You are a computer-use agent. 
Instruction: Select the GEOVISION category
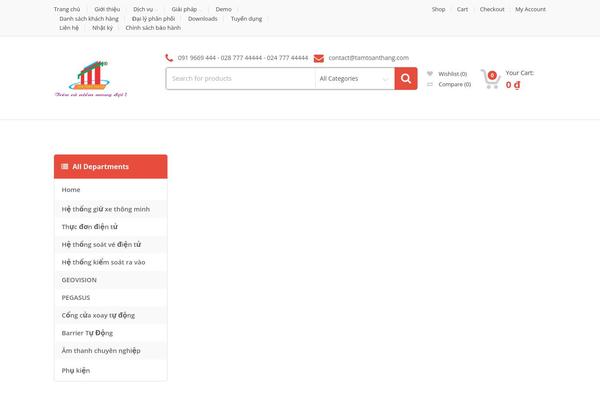(x=111, y=280)
